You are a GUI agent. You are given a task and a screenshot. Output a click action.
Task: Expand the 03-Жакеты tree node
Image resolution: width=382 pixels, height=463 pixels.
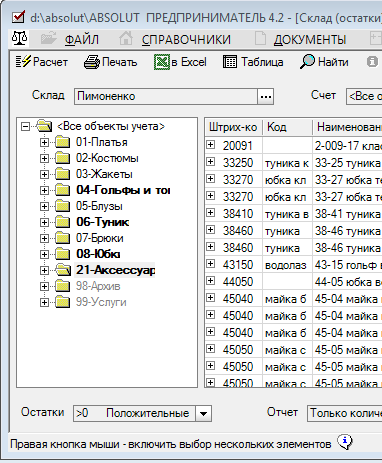(x=44, y=174)
